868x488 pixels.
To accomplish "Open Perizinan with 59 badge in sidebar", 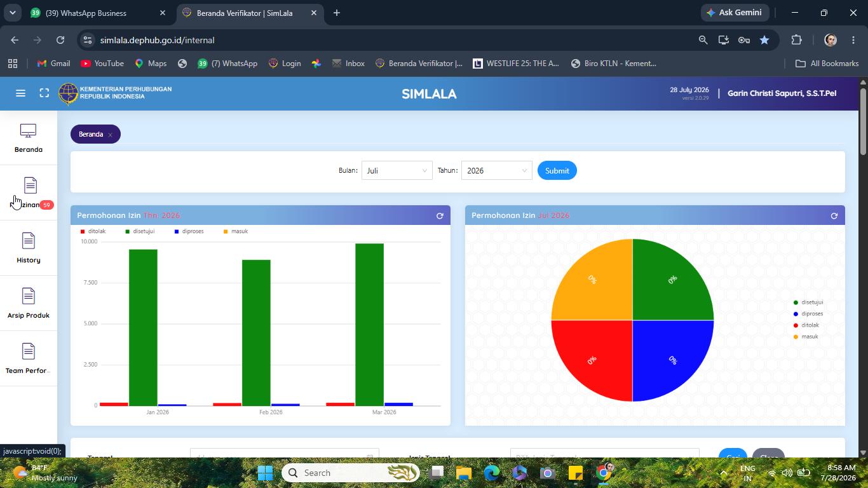I will (29, 193).
